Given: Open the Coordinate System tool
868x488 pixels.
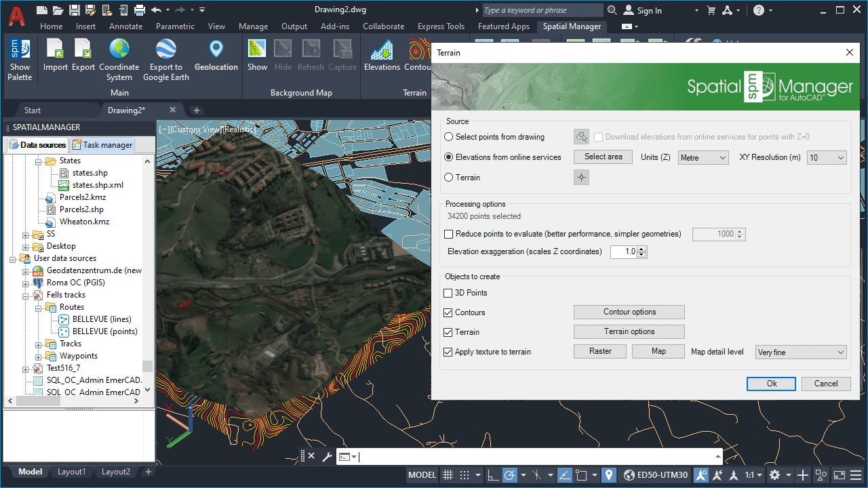Looking at the screenshot, I should (x=119, y=60).
